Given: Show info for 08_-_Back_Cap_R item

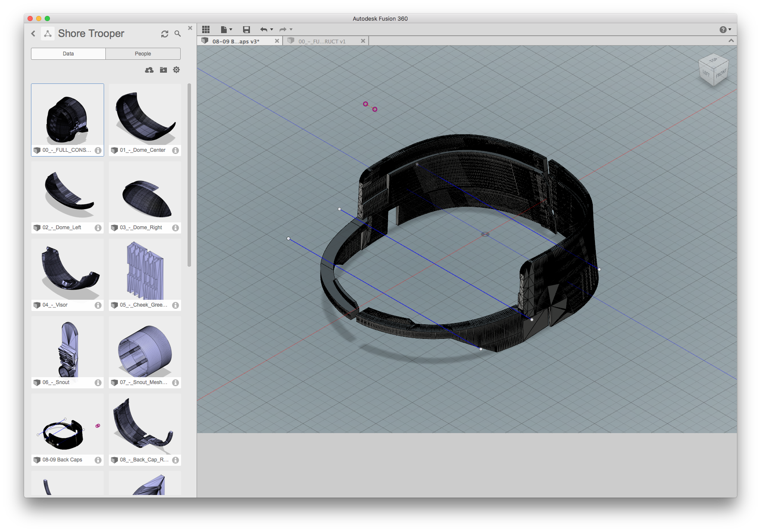Looking at the screenshot, I should (x=176, y=460).
